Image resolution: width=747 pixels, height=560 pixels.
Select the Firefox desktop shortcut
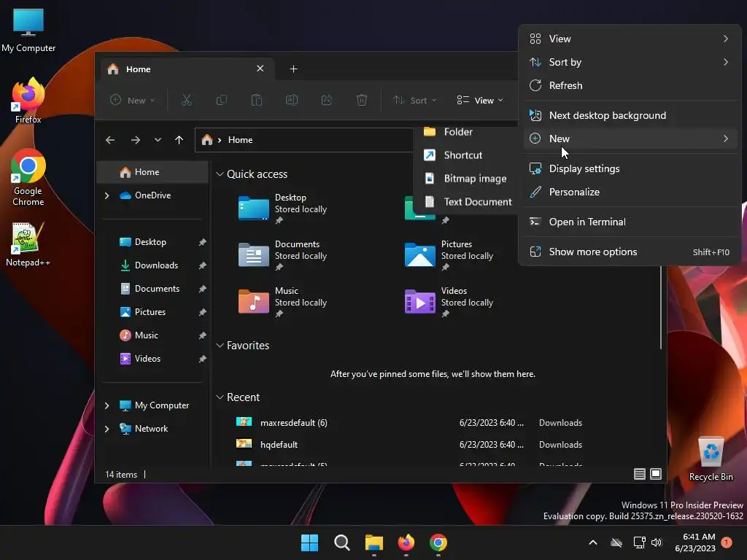tap(28, 101)
